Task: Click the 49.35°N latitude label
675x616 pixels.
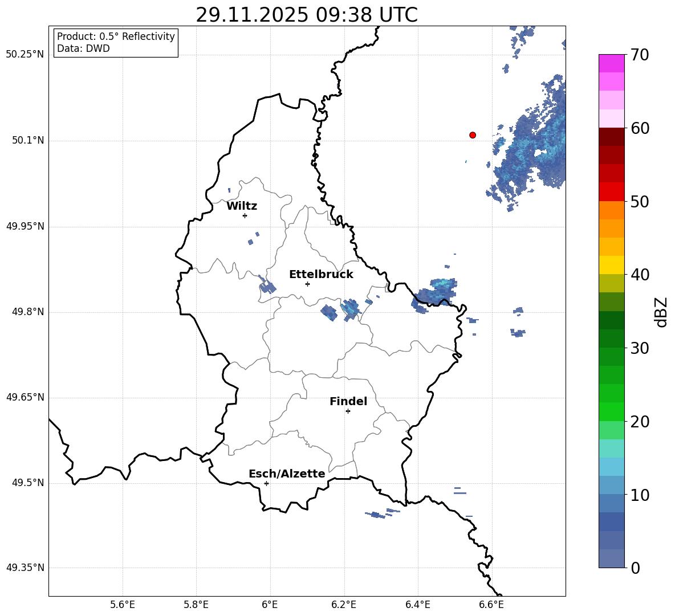Action: [25, 568]
